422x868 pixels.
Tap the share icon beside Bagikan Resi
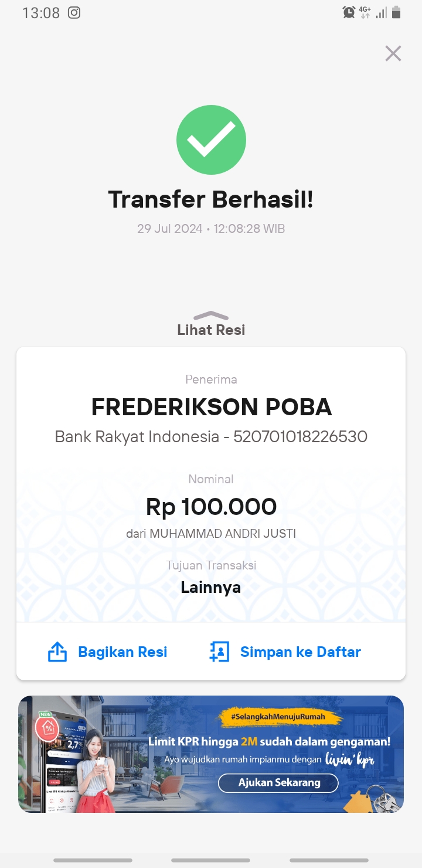click(x=57, y=652)
